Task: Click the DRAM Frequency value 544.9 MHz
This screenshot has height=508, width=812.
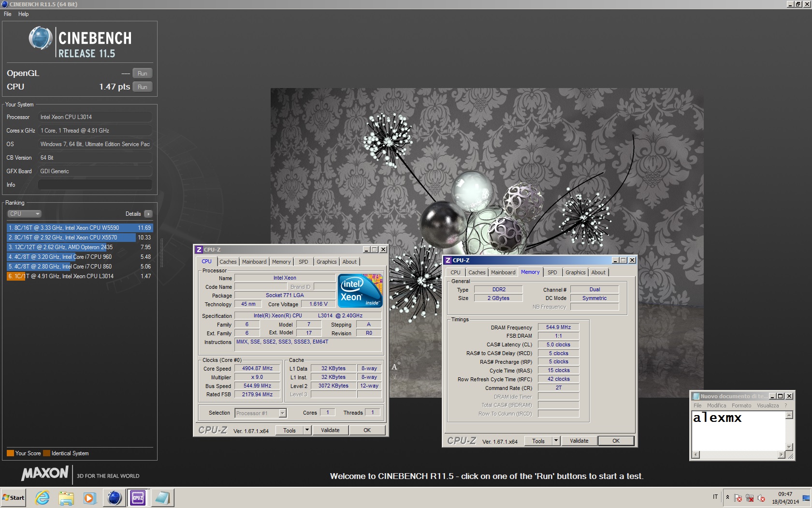Action: tap(558, 328)
